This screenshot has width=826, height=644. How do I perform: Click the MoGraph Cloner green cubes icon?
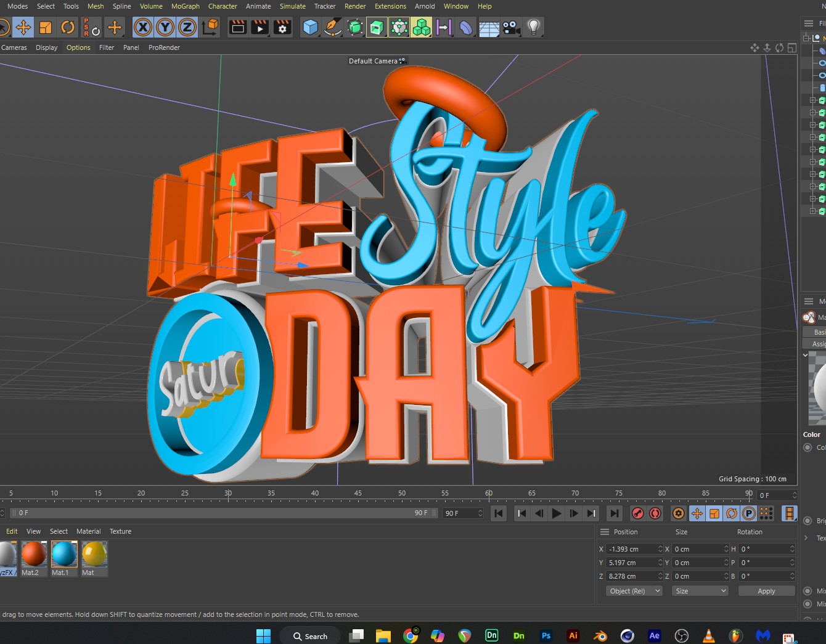click(x=422, y=27)
